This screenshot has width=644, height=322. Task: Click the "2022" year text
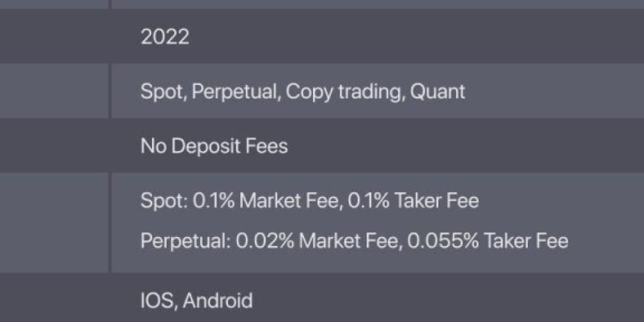coord(165,36)
